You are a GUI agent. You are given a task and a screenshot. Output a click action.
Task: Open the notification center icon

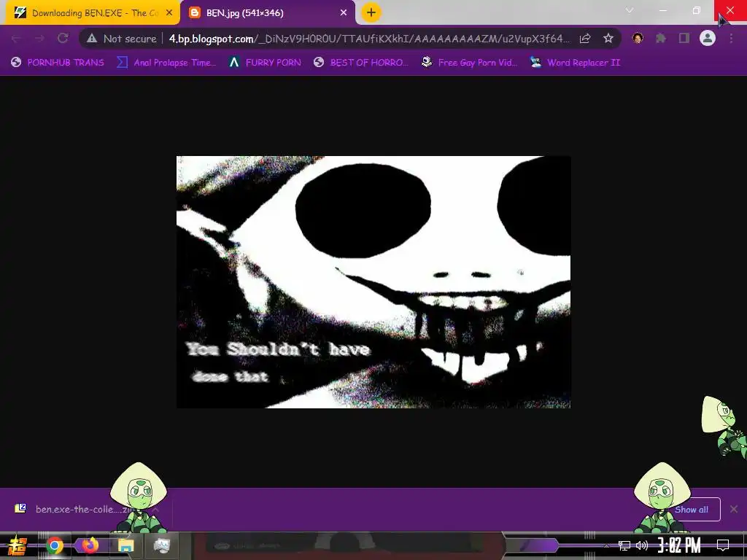tap(723, 545)
